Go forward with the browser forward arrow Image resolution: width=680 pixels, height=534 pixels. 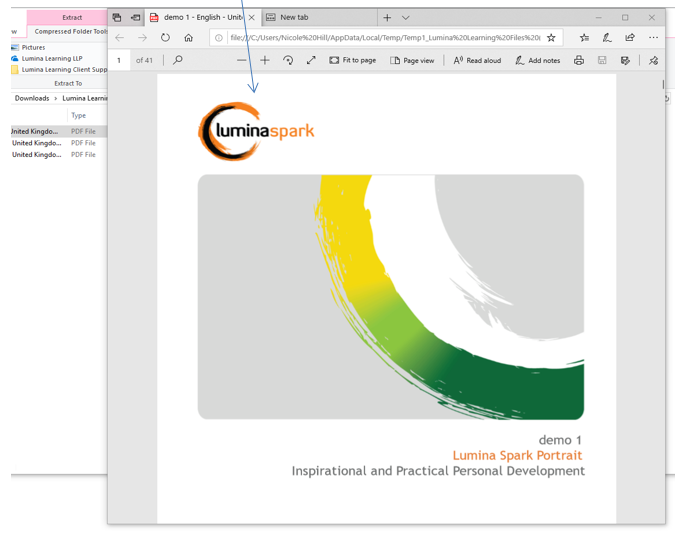[142, 38]
